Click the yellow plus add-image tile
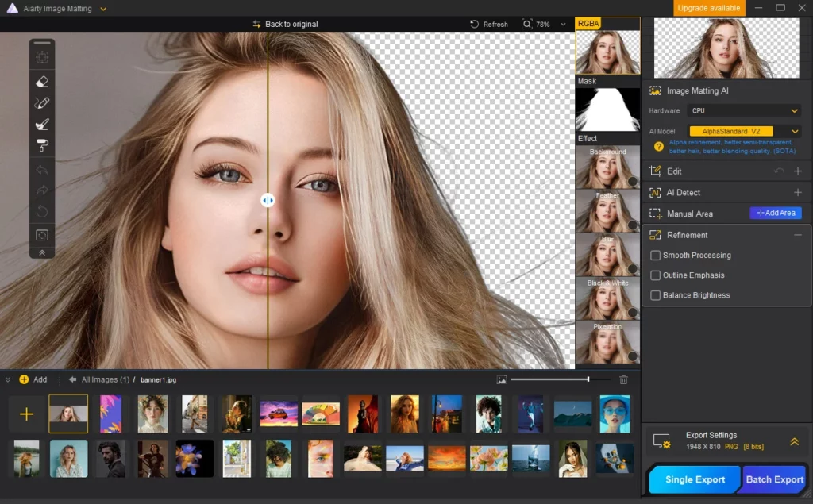Viewport: 813px width, 504px height. (x=26, y=414)
